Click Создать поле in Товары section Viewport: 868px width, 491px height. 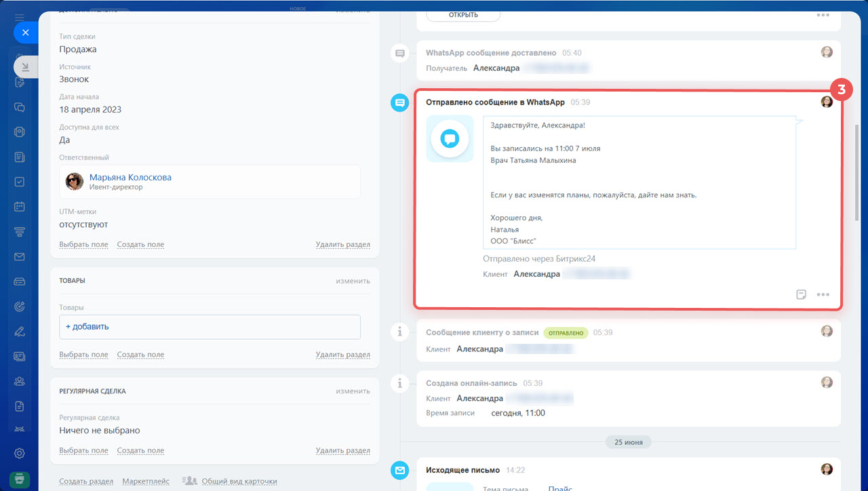tap(140, 355)
